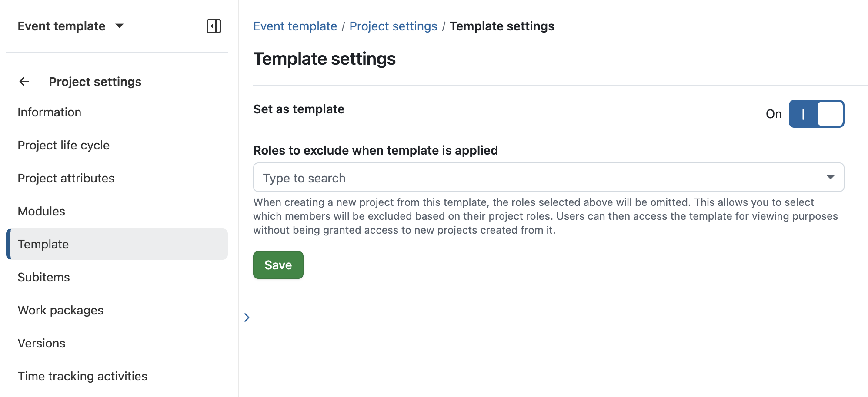Image resolution: width=868 pixels, height=397 pixels.
Task: Go back using the arrow beside Project settings
Action: pos(24,82)
